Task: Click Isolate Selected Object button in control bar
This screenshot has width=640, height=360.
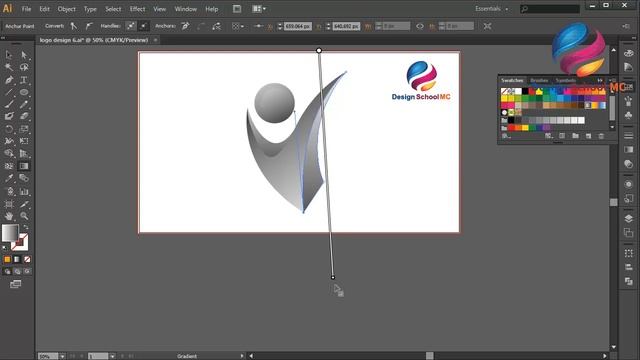Action: coord(487,26)
